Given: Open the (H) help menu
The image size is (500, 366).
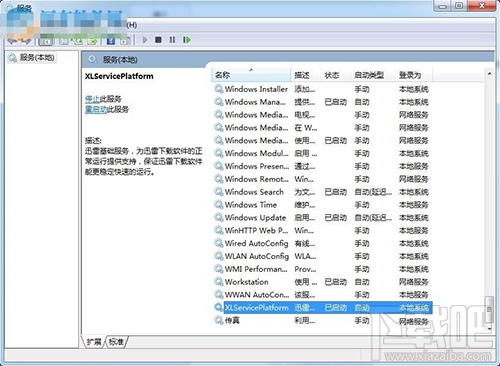Looking at the screenshot, I should [x=132, y=25].
